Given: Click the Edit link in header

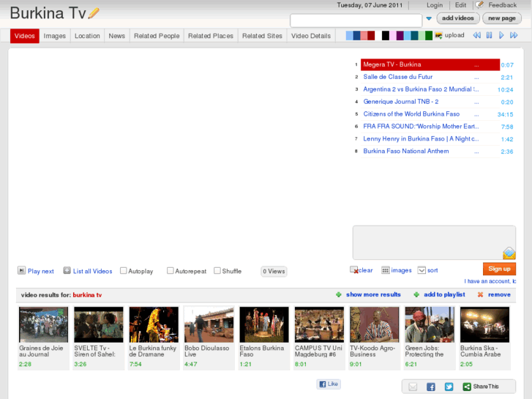Looking at the screenshot, I should pyautogui.click(x=460, y=5).
